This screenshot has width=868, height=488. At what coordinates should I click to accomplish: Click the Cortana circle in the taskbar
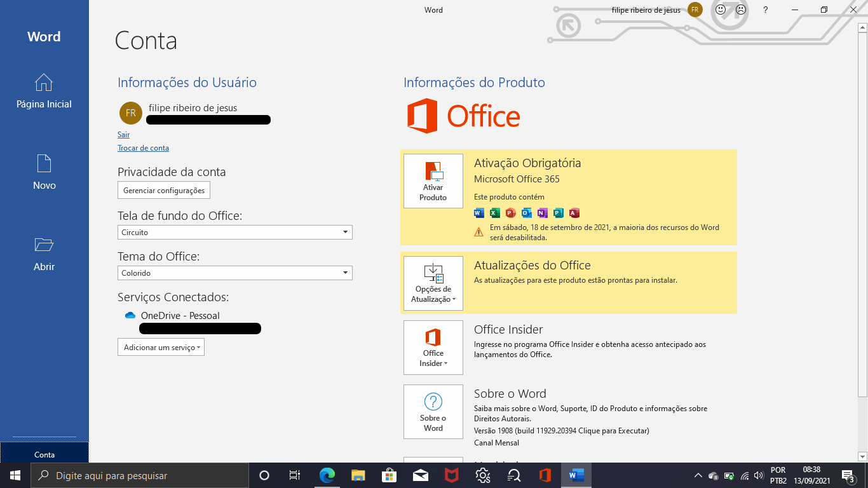pyautogui.click(x=264, y=475)
